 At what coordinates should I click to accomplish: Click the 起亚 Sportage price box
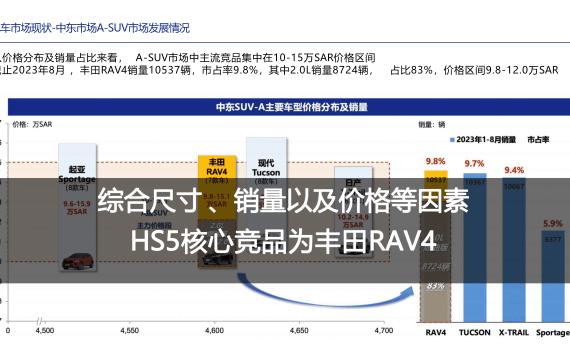coord(77,207)
